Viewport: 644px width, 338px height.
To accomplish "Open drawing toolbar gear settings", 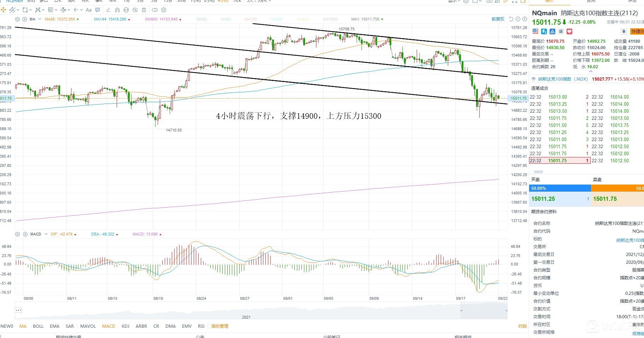I will tap(164, 10).
